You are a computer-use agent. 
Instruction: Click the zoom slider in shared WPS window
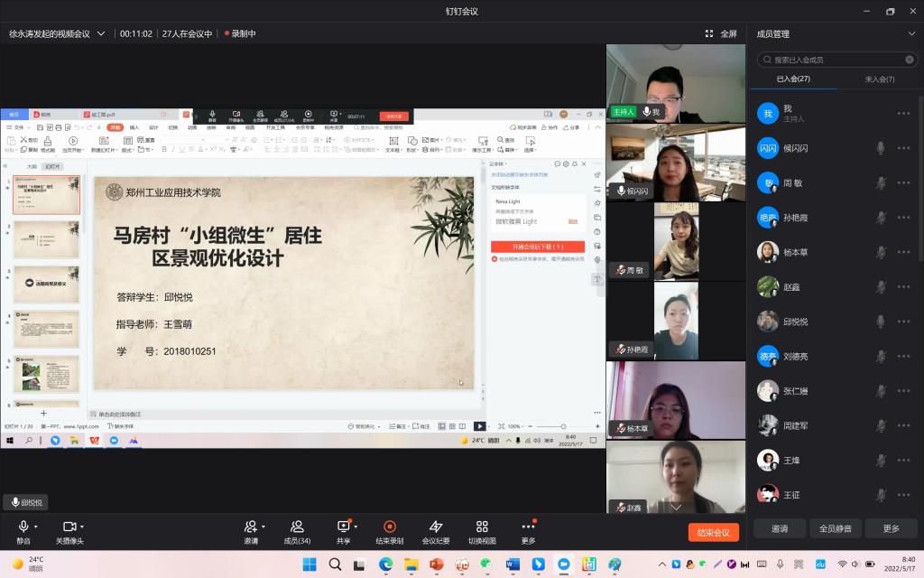pos(563,426)
